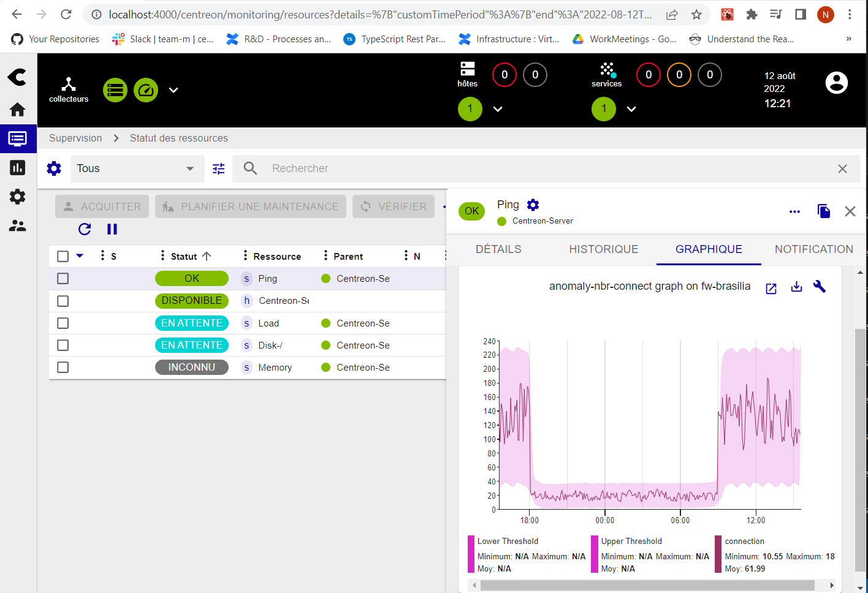Image resolution: width=868 pixels, height=593 pixels.
Task: Check the Memory row checkbox
Action: tap(63, 367)
